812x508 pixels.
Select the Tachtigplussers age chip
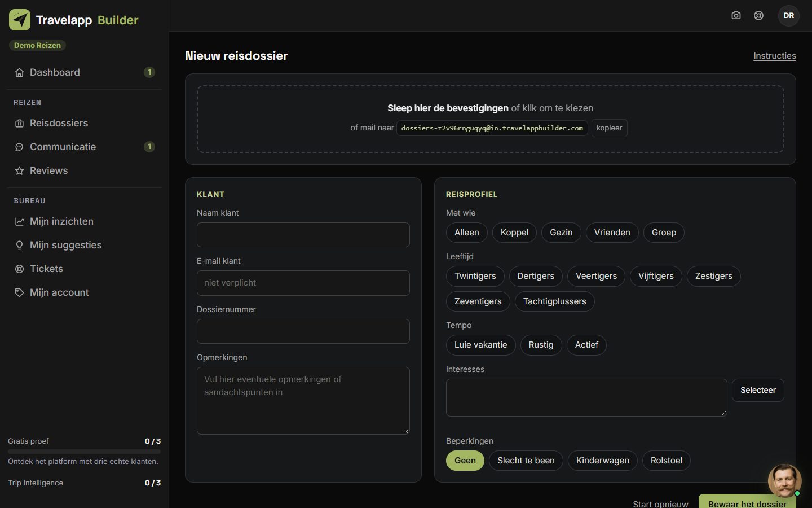pos(555,301)
